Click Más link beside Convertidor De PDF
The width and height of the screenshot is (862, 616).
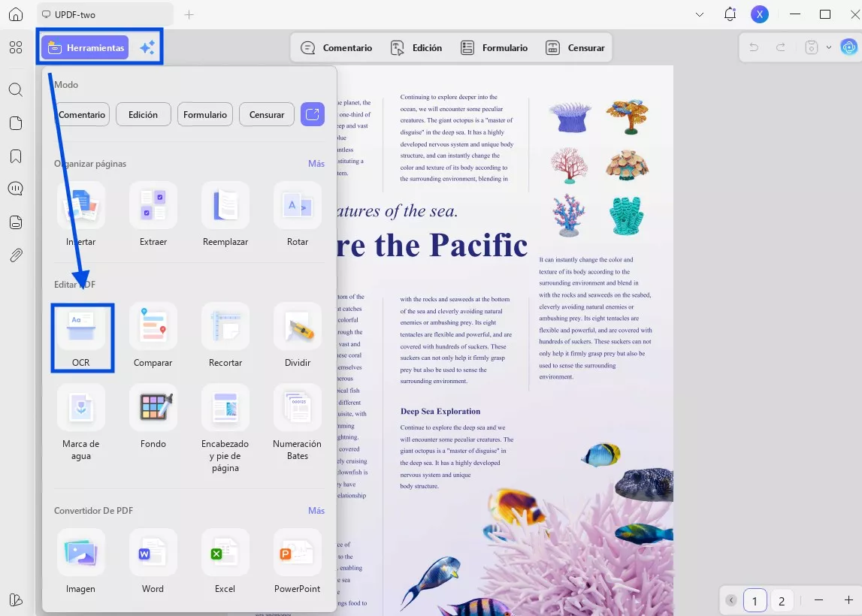coord(316,511)
